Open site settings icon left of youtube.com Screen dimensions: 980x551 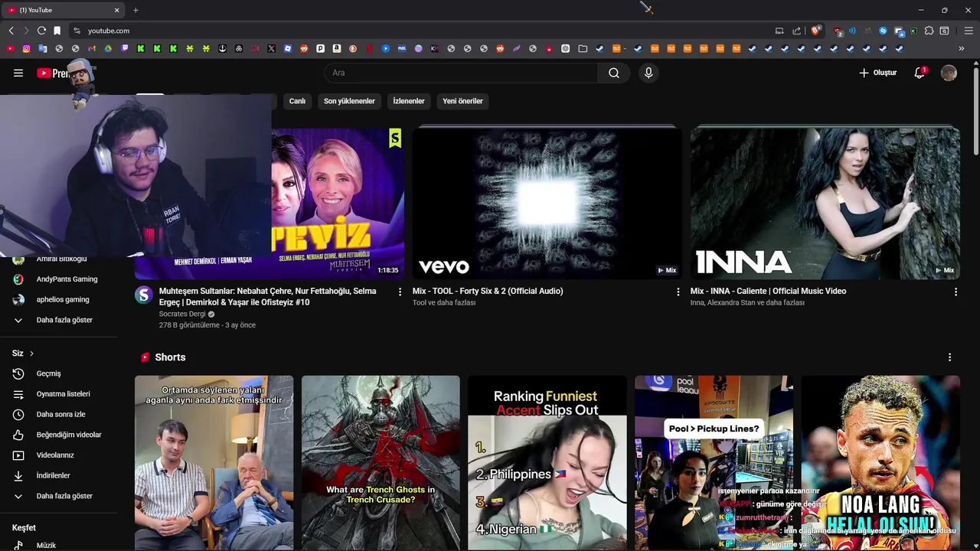[77, 31]
